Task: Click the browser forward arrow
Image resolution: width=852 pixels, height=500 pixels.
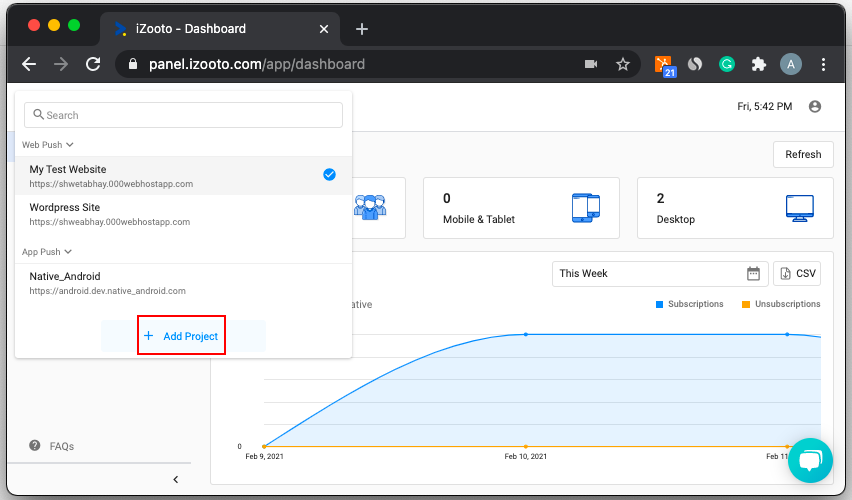Action: coord(61,64)
